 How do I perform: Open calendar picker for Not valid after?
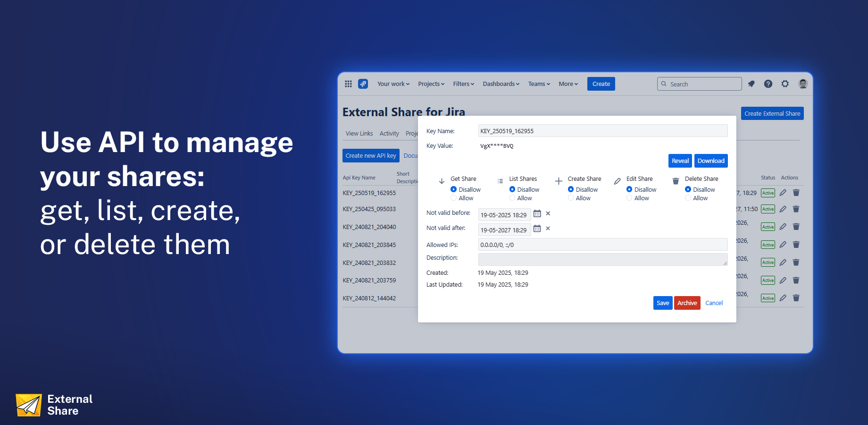coord(537,229)
